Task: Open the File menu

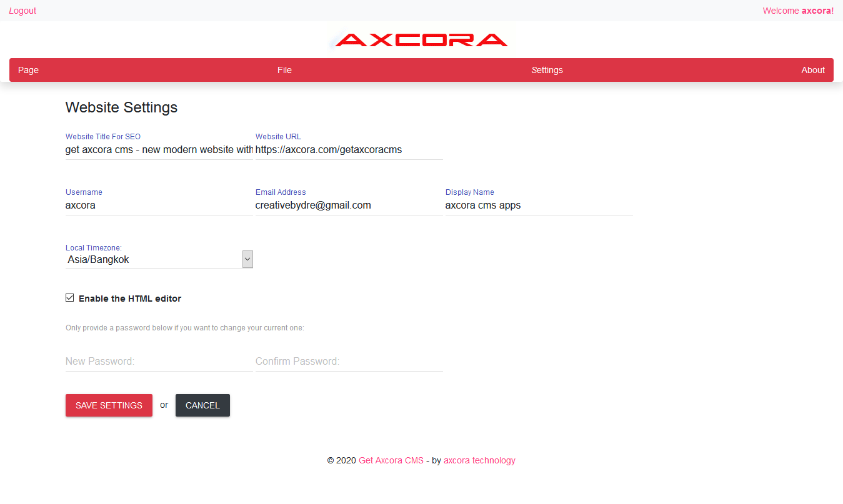Action: click(x=284, y=70)
